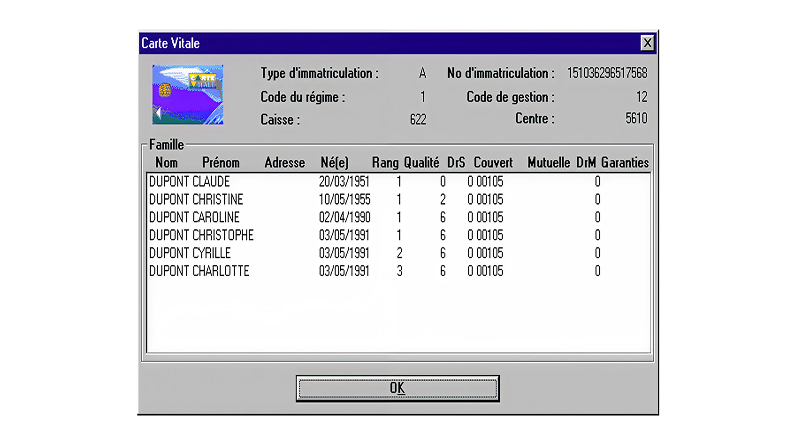The height and width of the screenshot is (438, 790).
Task: Select the DUPONT CAROLINE family member
Action: [x=194, y=217]
